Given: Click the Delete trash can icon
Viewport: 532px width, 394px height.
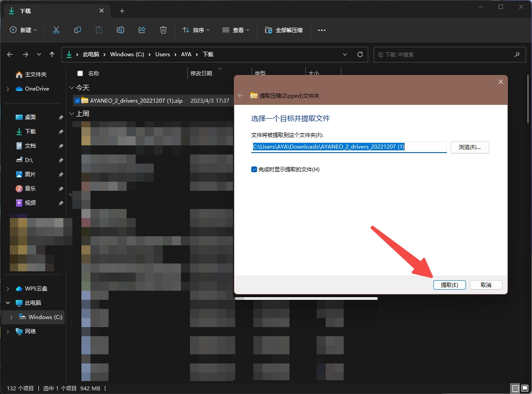Looking at the screenshot, I should pyautogui.click(x=163, y=30).
